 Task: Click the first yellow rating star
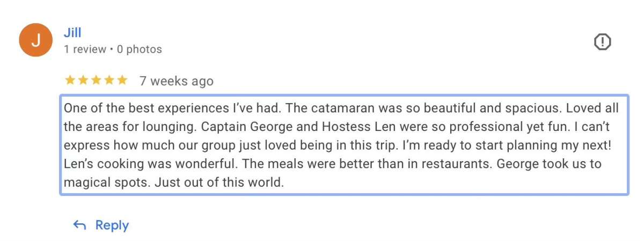point(70,81)
